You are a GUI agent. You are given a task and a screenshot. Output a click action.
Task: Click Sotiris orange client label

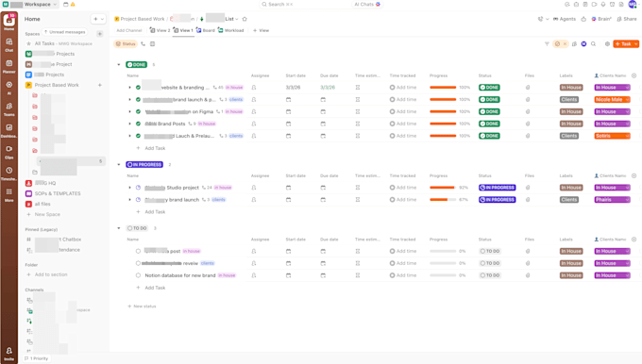click(612, 136)
